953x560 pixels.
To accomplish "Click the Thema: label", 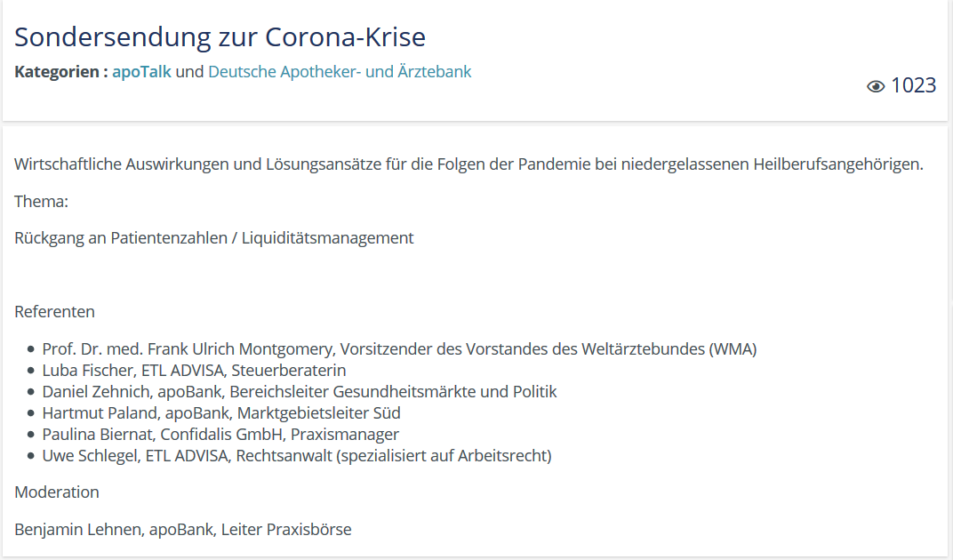I will click(41, 201).
